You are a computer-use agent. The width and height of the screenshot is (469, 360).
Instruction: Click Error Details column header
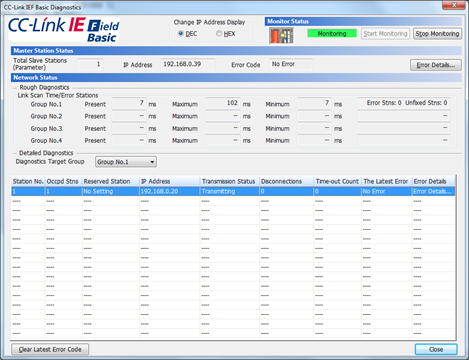pos(433,181)
